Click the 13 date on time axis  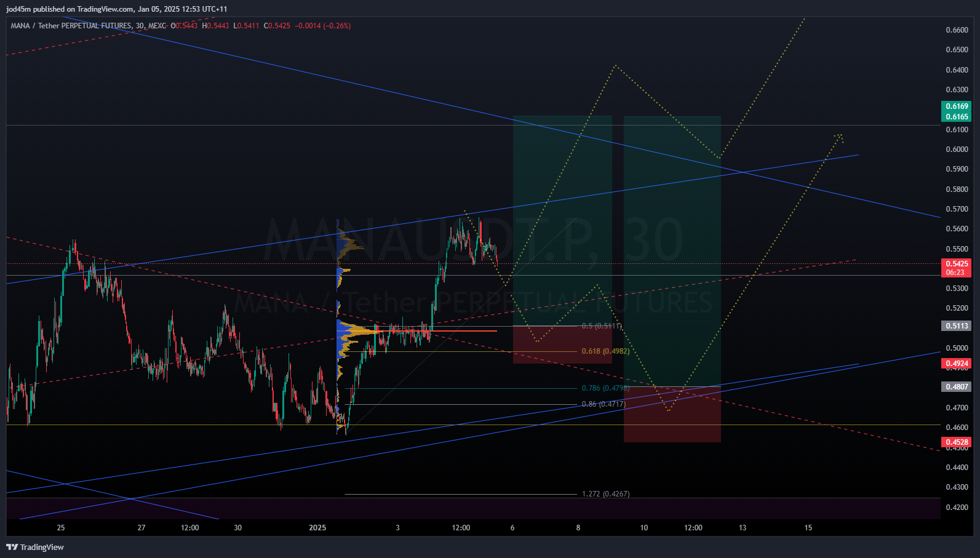[x=743, y=528]
